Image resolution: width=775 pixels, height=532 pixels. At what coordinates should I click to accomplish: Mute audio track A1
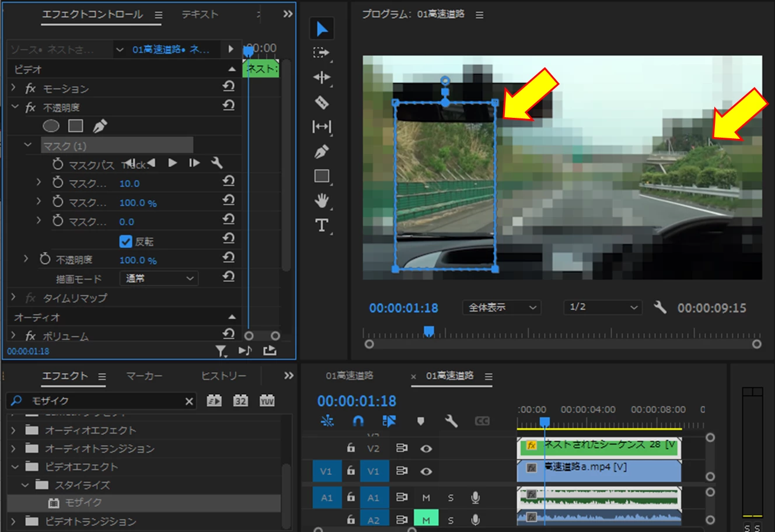pyautogui.click(x=426, y=498)
